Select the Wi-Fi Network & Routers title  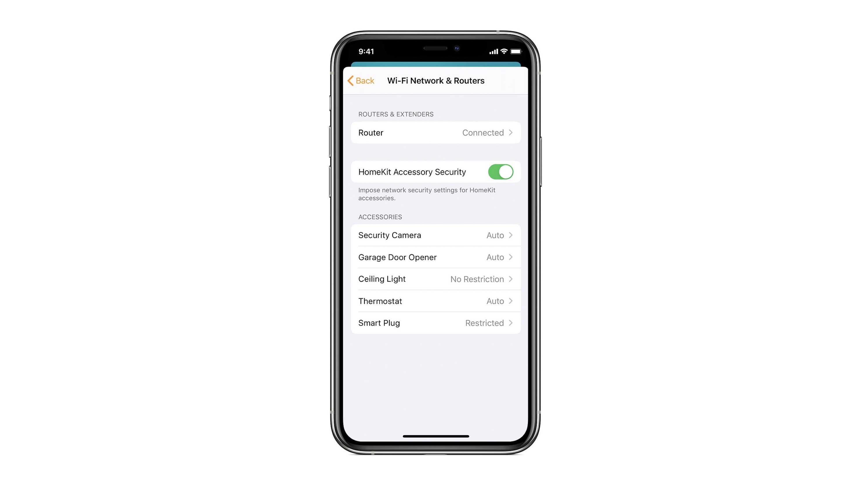(x=435, y=81)
